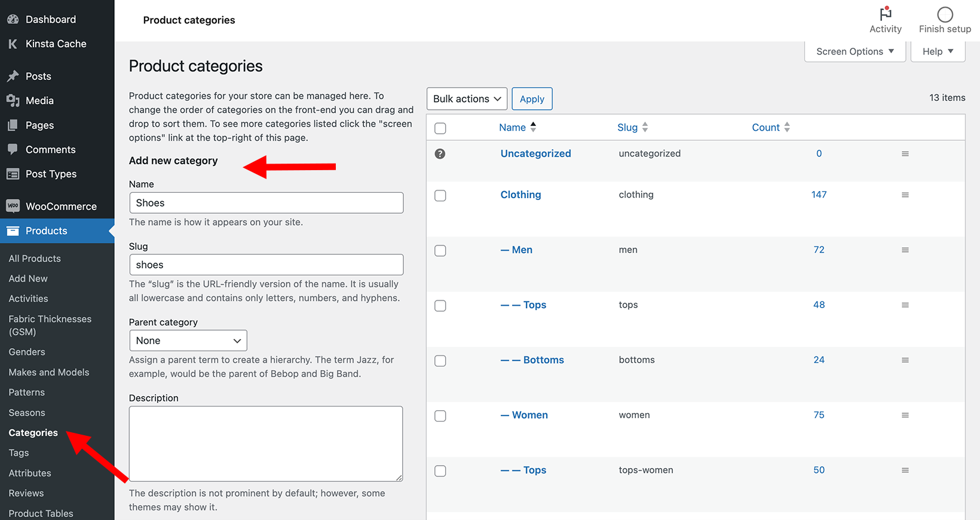Click into the Description text area
The height and width of the screenshot is (520, 980).
[266, 444]
